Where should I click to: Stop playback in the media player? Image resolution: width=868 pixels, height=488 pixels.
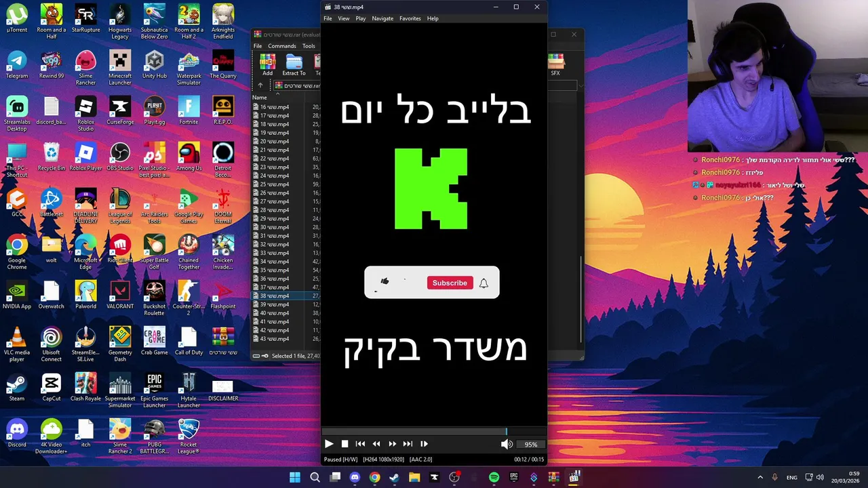pos(344,444)
